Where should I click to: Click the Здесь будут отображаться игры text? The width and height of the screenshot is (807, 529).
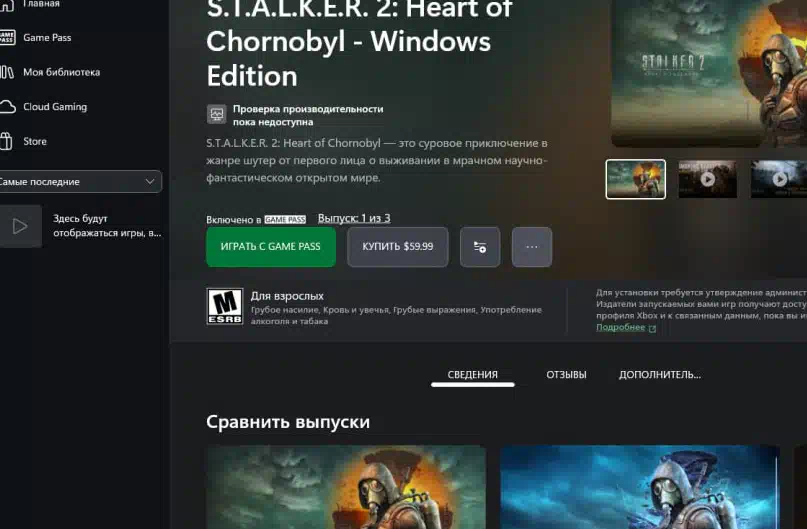pyautogui.click(x=107, y=226)
